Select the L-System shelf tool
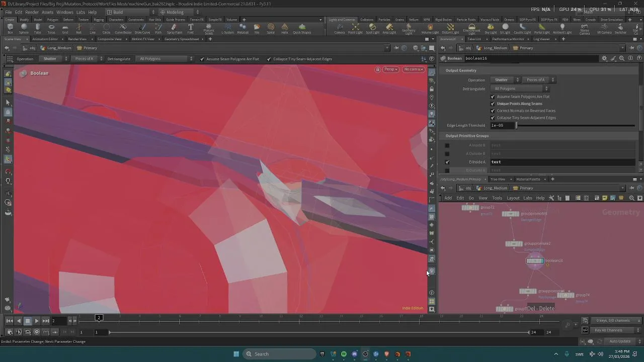This screenshot has width=644, height=362. point(228,29)
